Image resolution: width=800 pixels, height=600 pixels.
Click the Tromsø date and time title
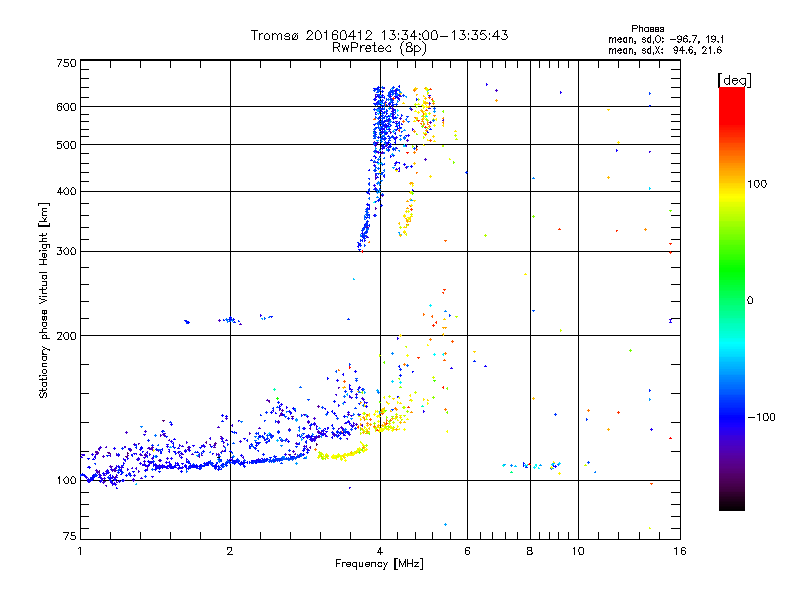click(380, 35)
